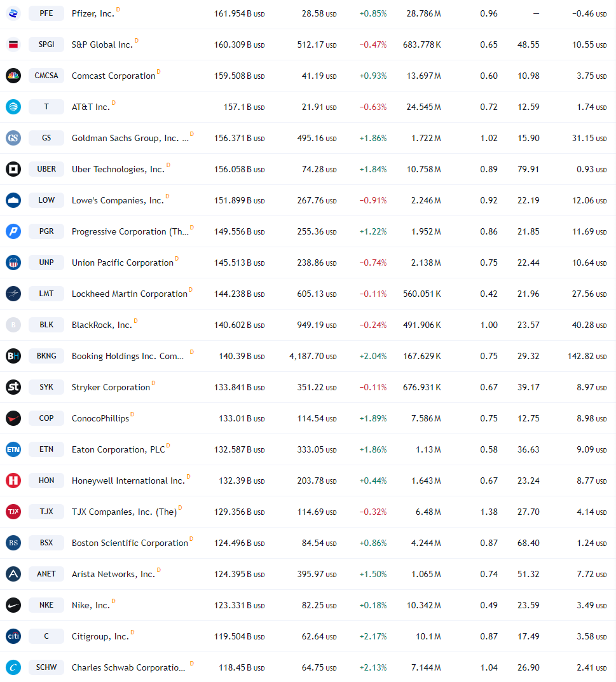Image resolution: width=616 pixels, height=682 pixels.
Task: Click price value 4,187.70 USD
Action: (313, 356)
